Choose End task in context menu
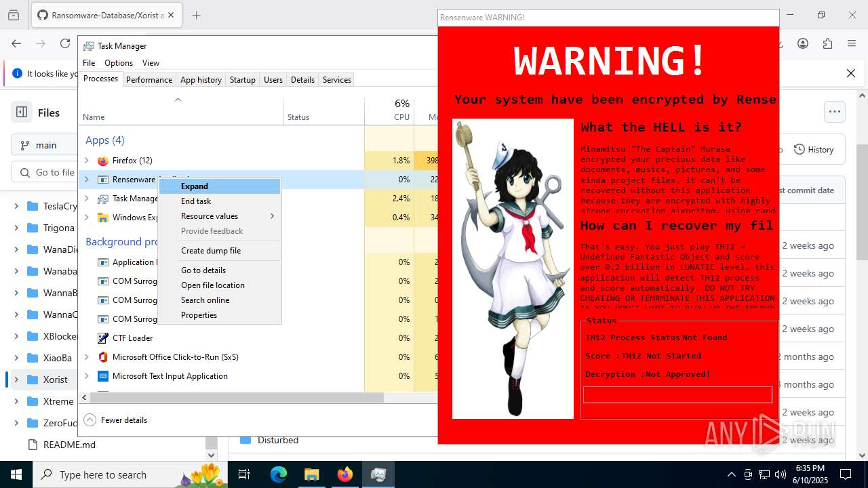This screenshot has height=488, width=868. 220,201
